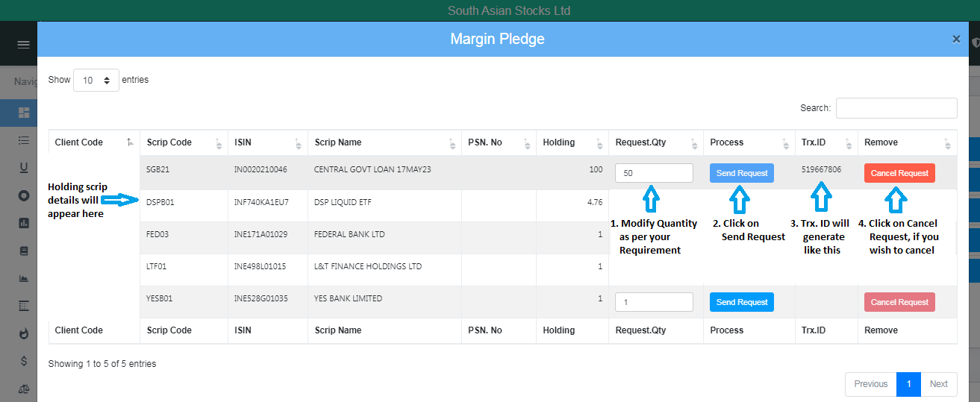Click Send Request for YES BANK row

[741, 302]
